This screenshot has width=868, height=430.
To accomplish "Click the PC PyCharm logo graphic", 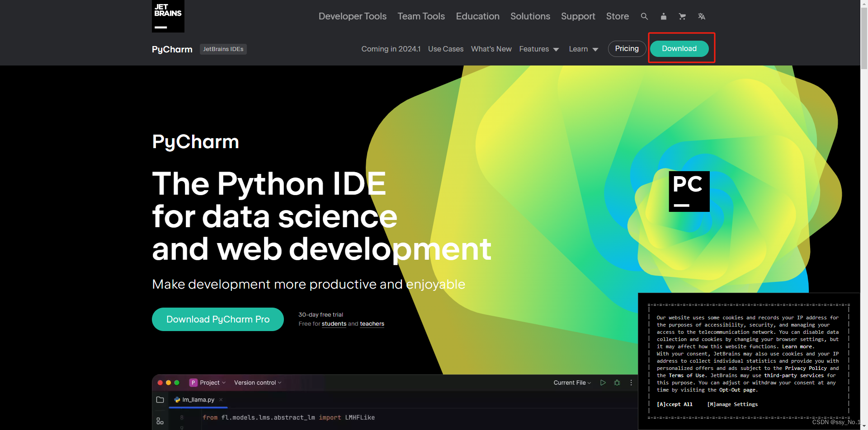I will coord(689,192).
